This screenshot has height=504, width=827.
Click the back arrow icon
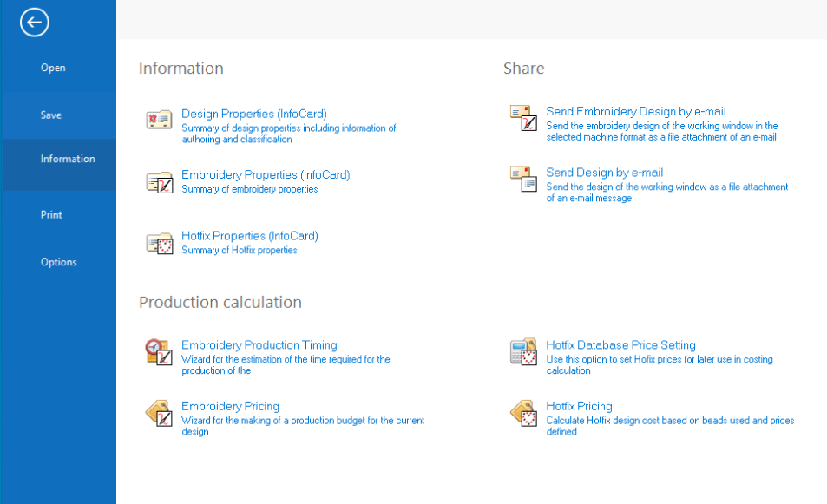35,23
